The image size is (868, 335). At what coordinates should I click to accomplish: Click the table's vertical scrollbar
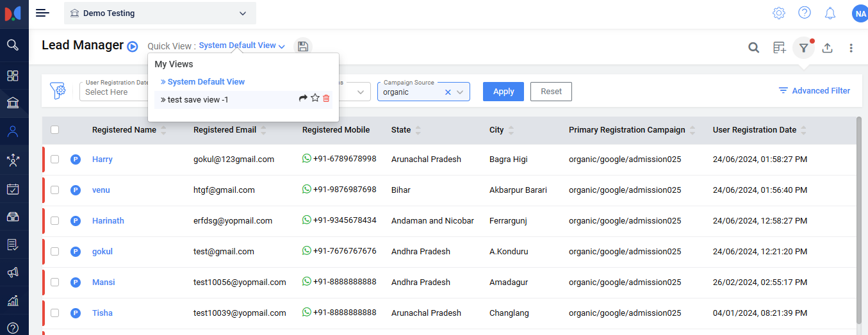(x=858, y=218)
